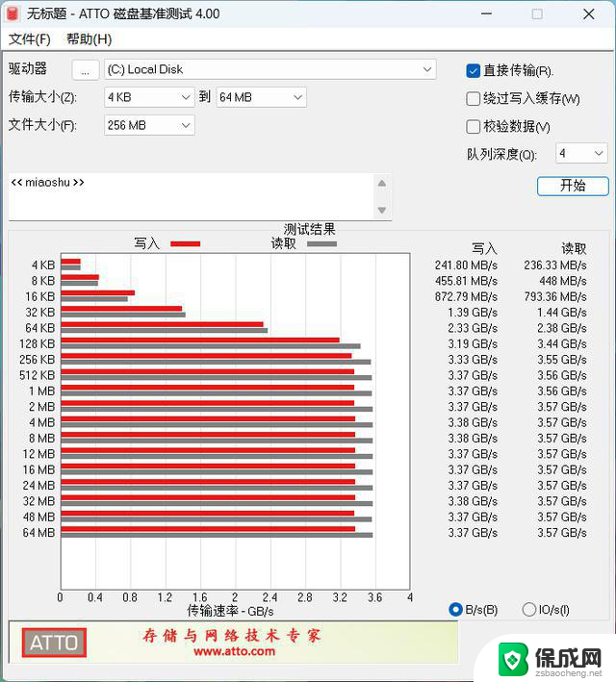Click the 测试结果 heading text
The width and height of the screenshot is (616, 682).
click(x=310, y=229)
